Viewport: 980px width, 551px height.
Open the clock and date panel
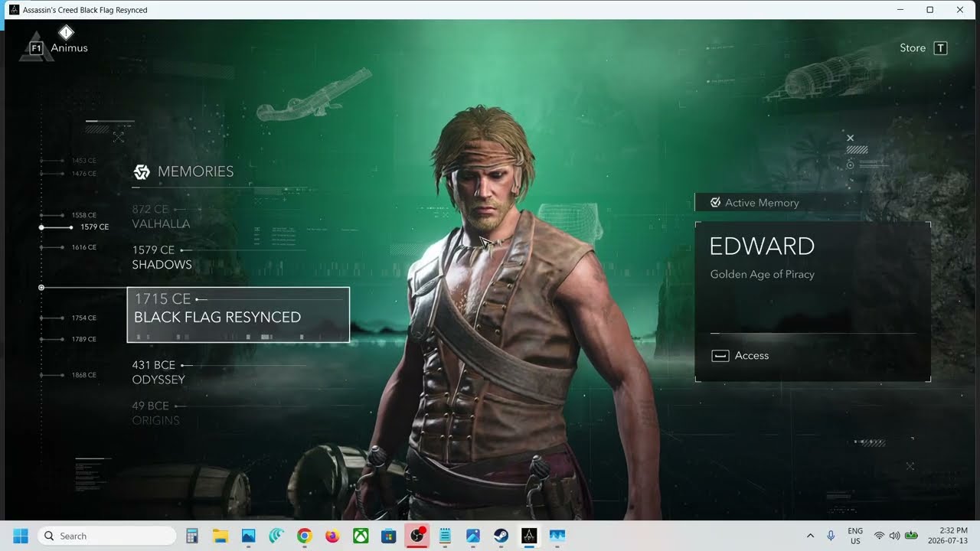(949, 536)
